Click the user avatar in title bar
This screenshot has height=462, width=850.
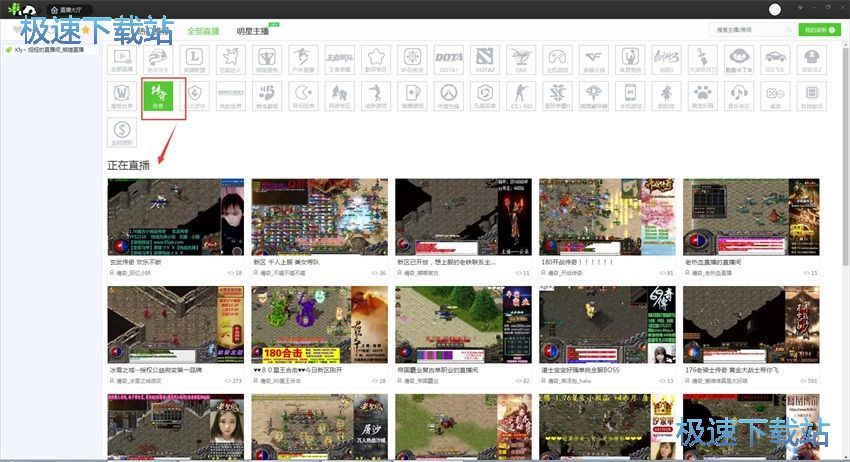click(x=775, y=9)
